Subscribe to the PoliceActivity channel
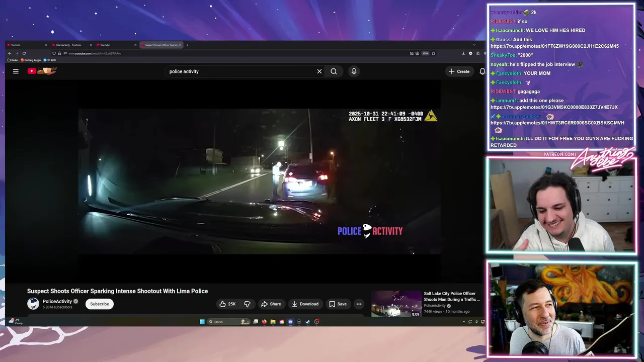644x362 pixels. [x=100, y=304]
